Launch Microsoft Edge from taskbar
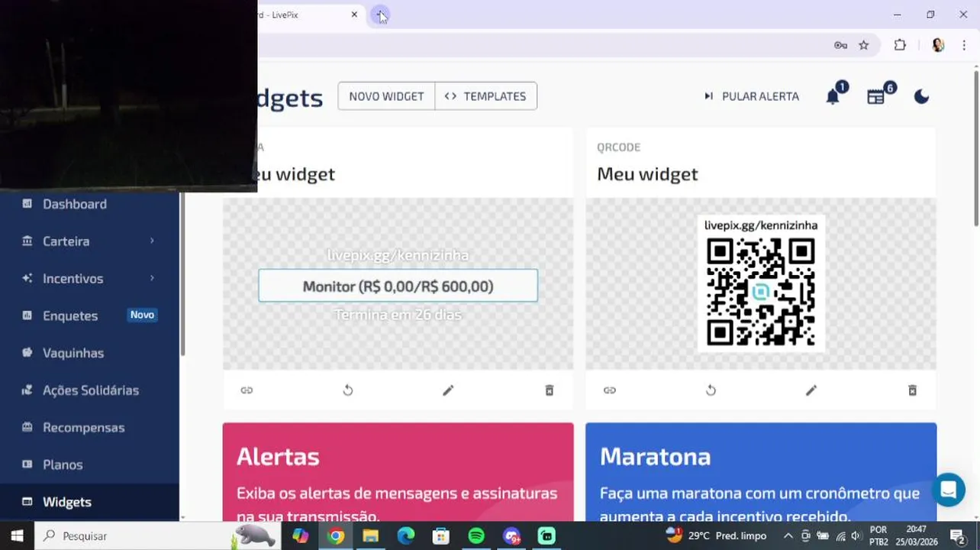Viewport: 980px width, 550px height. point(405,536)
